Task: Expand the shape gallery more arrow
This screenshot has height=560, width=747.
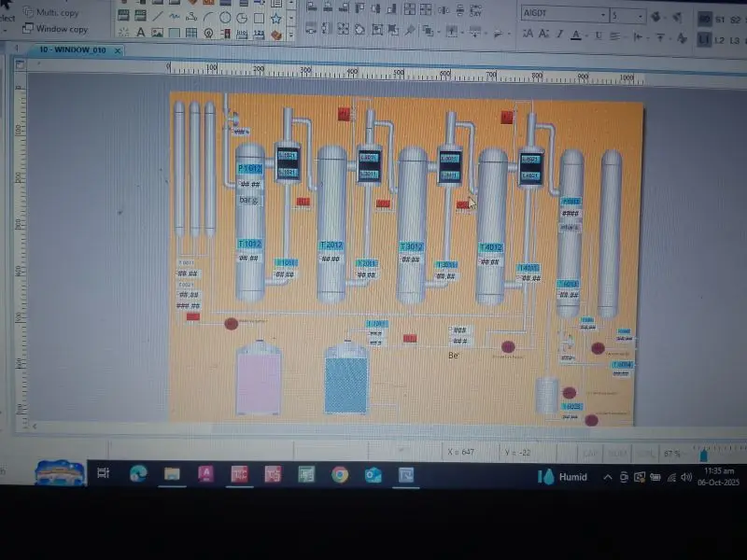Action: [291, 35]
